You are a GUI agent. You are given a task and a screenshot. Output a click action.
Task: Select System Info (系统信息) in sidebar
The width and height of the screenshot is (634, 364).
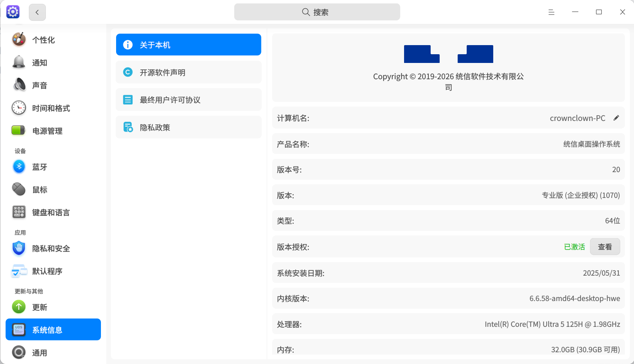(x=53, y=329)
